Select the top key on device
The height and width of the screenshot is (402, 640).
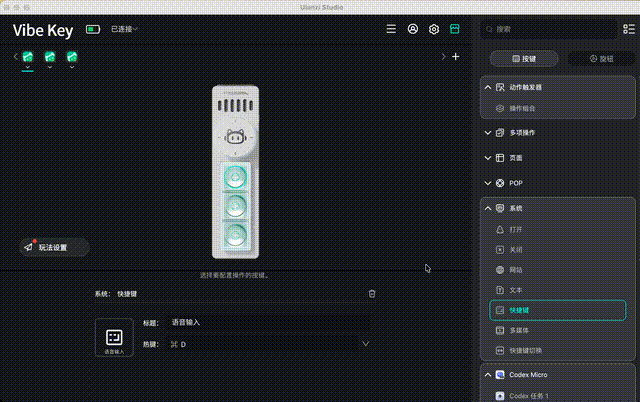(x=235, y=177)
